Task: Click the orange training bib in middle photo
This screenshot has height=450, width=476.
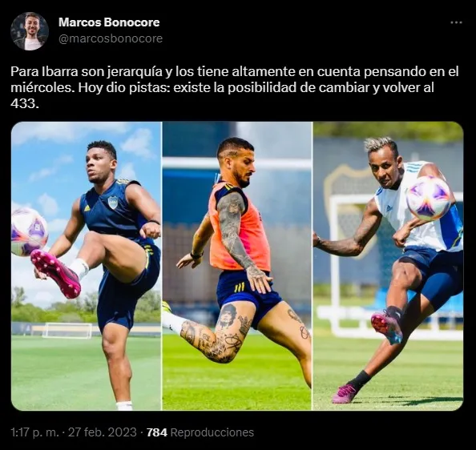Action: [x=240, y=227]
